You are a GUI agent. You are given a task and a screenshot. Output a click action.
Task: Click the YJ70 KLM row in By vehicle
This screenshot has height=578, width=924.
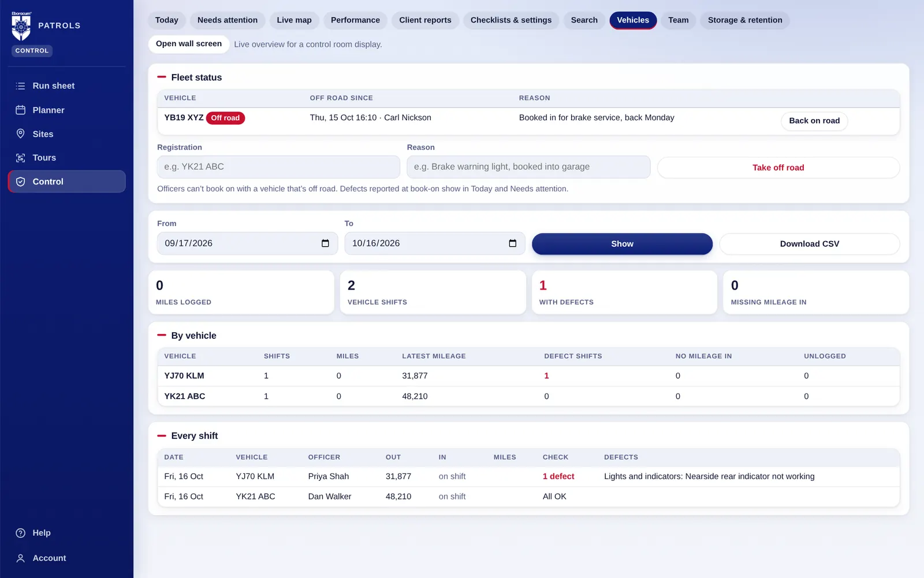point(528,376)
